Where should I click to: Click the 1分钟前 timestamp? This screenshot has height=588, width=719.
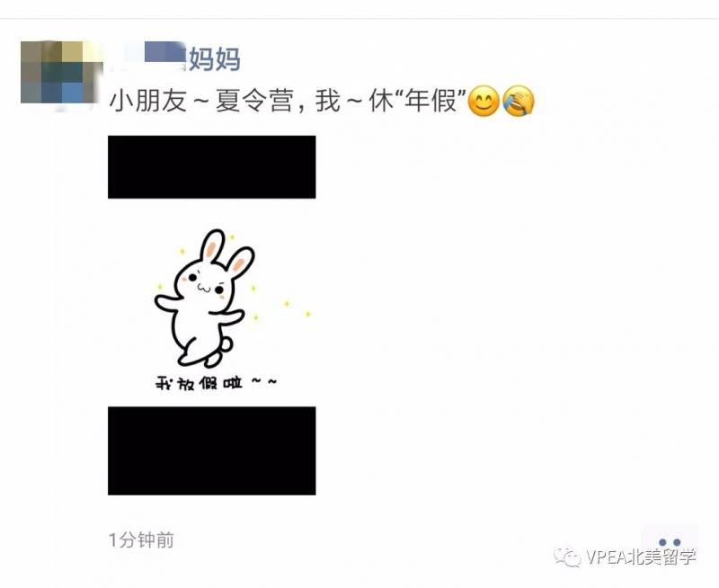[x=141, y=540]
